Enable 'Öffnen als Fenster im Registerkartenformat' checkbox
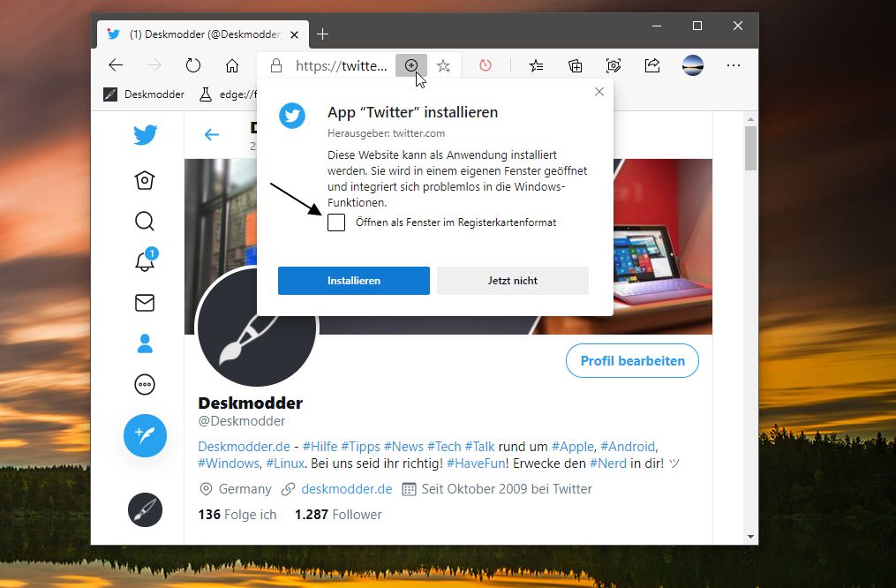The height and width of the screenshot is (588, 896). point(336,222)
